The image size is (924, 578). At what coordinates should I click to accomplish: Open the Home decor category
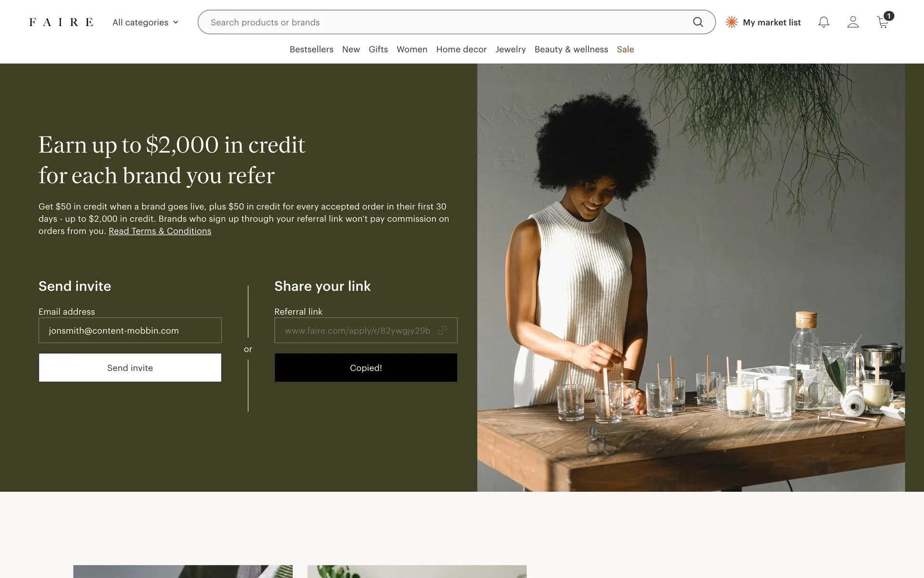(x=461, y=49)
